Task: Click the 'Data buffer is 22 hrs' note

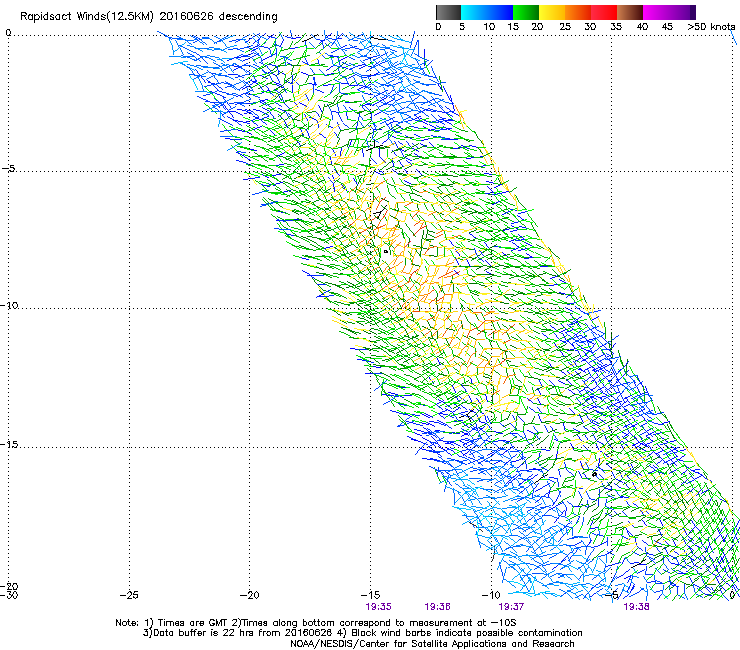Action: pyautogui.click(x=362, y=633)
